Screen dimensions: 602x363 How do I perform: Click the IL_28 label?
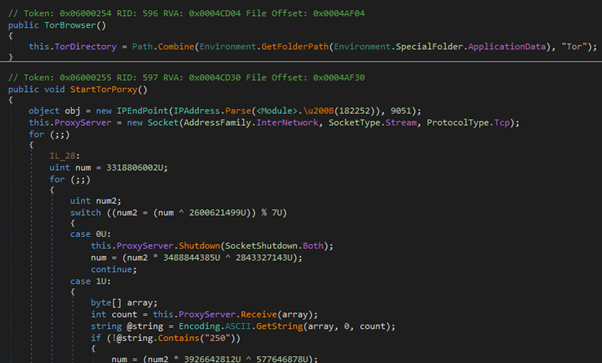[x=62, y=156]
